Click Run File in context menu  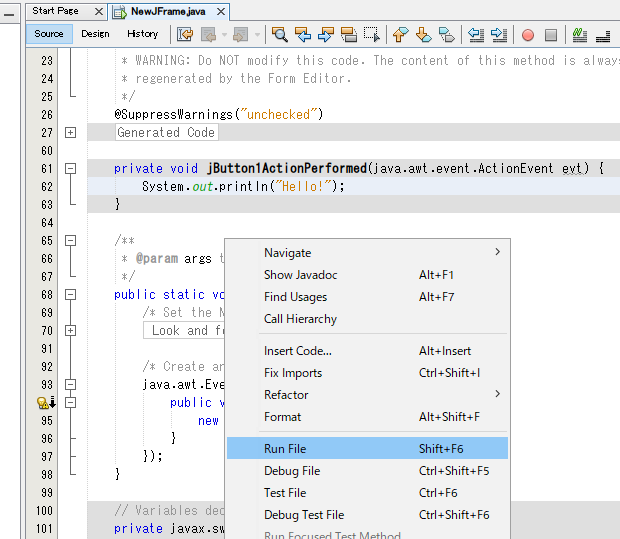(367, 448)
